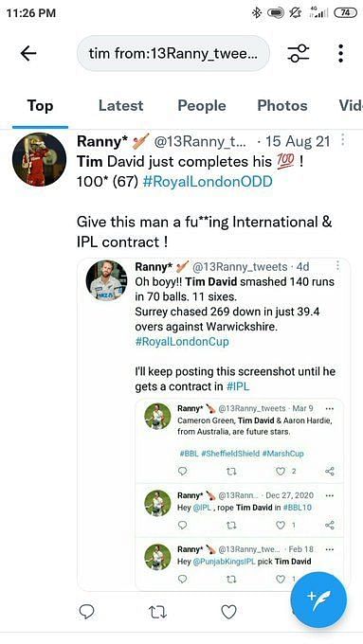Compose a new tweet with floating button
This screenshot has height=644, width=363.
318,599
